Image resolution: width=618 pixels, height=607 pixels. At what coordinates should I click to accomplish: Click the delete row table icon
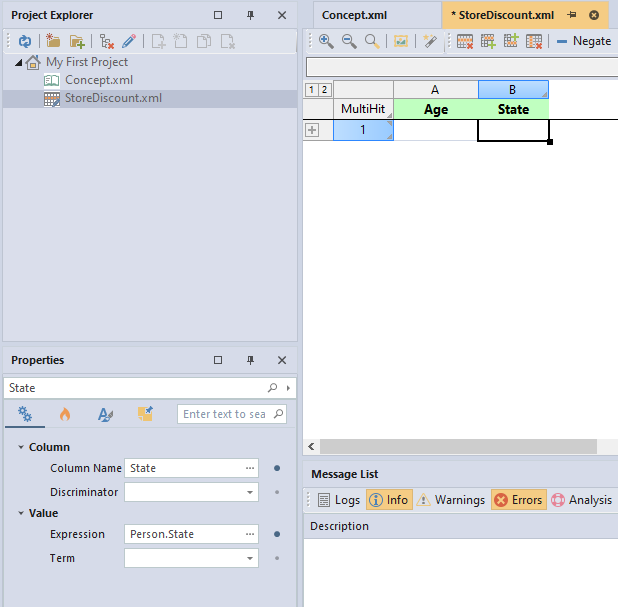(465, 41)
